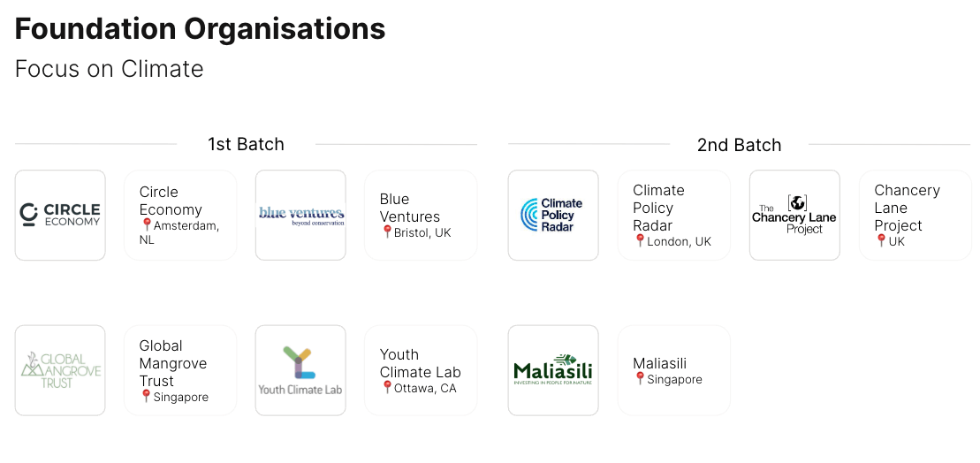980x463 pixels.
Task: Click the Chancery Lane Project text card
Action: pyautogui.click(x=915, y=215)
